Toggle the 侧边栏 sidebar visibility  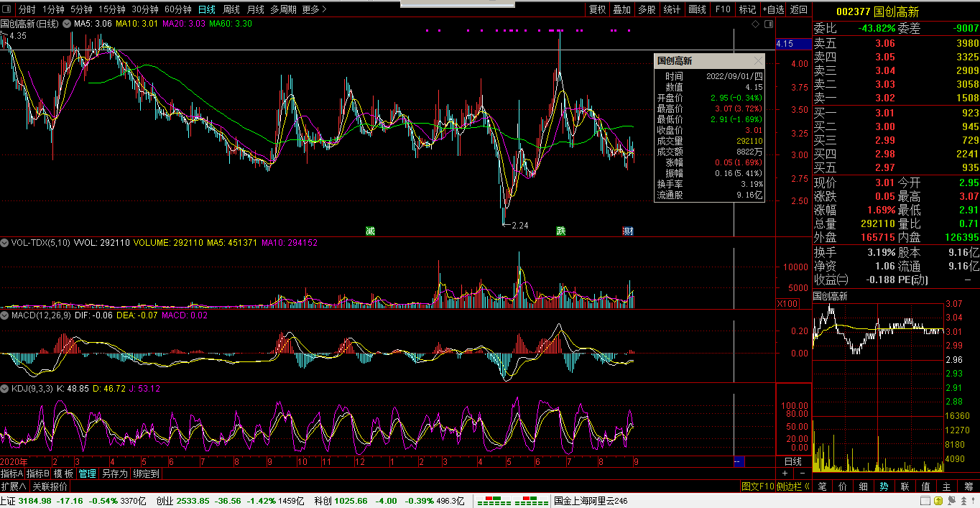(x=795, y=486)
